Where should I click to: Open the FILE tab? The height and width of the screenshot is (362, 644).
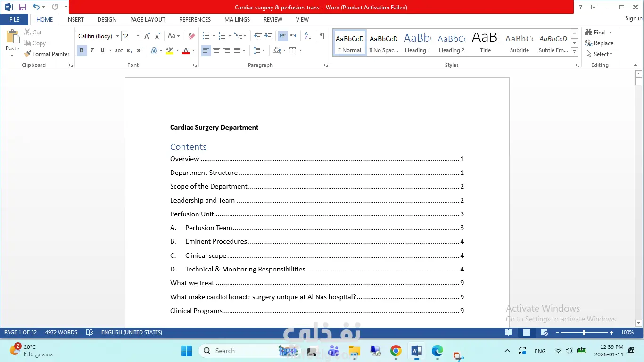[x=15, y=20]
